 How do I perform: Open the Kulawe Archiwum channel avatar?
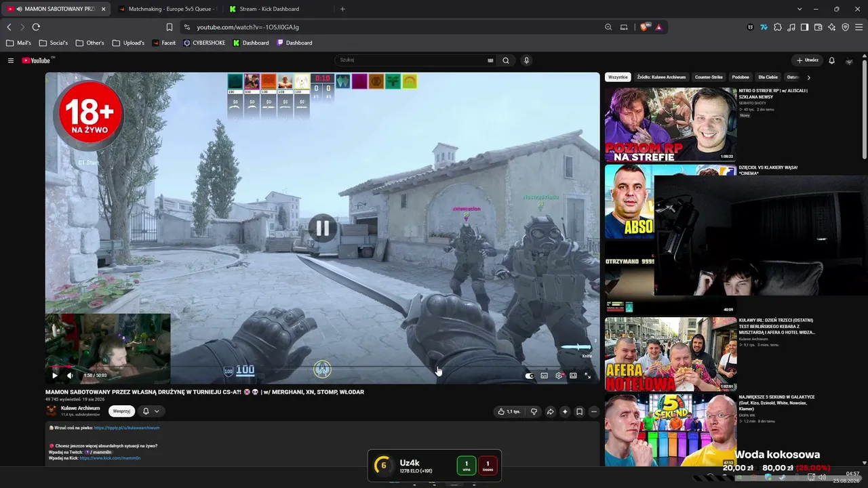[52, 411]
